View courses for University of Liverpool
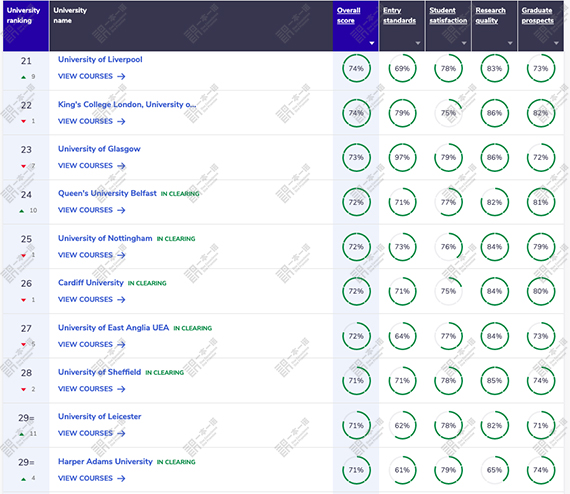 coord(92,76)
